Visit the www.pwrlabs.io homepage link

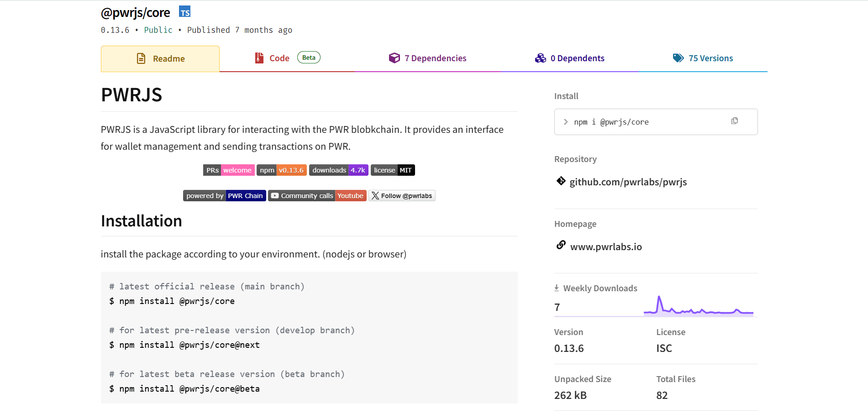click(606, 246)
